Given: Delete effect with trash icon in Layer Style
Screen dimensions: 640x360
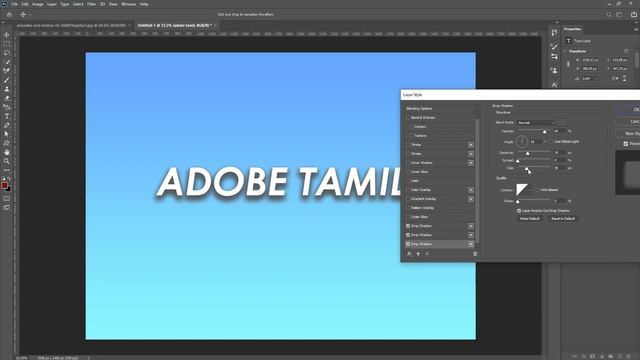Looking at the screenshot, I should (475, 254).
